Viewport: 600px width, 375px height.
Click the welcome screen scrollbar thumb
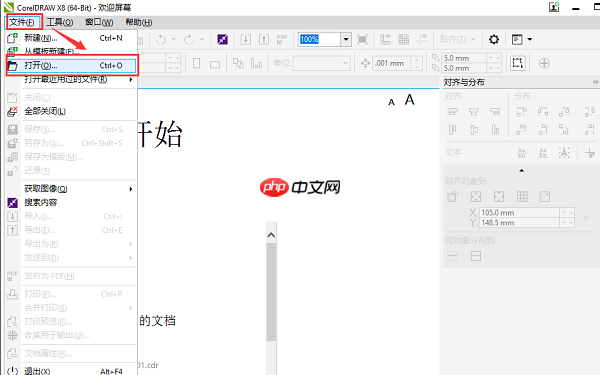coord(271,291)
